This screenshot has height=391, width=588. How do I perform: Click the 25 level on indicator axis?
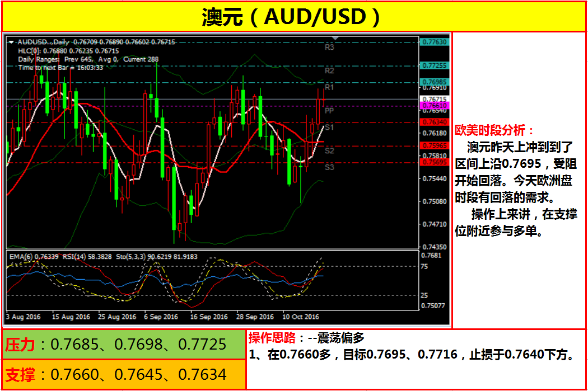(424, 295)
